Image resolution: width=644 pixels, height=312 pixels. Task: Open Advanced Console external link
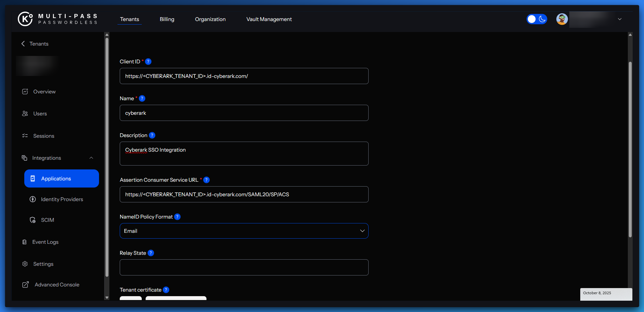click(57, 285)
